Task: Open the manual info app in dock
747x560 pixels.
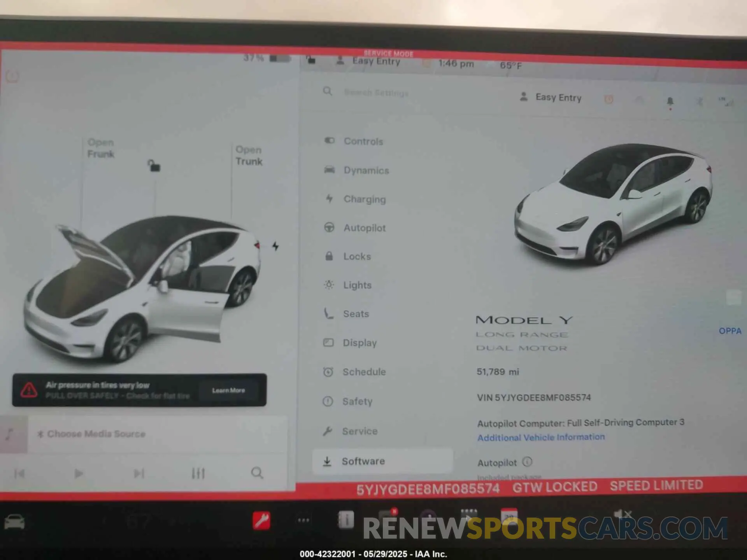Action: 346,520
